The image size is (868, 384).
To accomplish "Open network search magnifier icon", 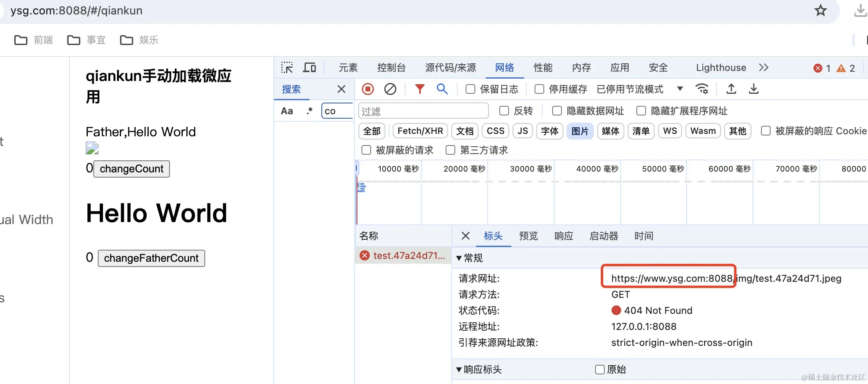I will (x=442, y=89).
